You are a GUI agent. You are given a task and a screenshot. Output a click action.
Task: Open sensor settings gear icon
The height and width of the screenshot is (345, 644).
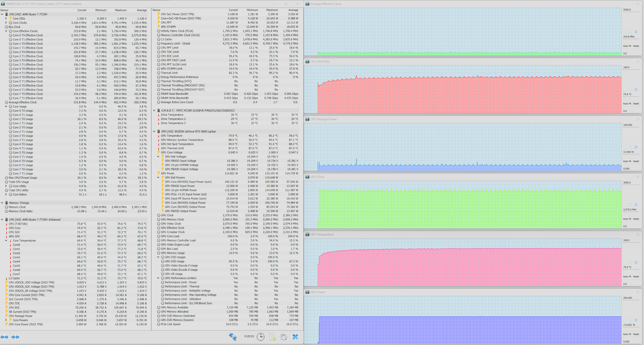coord(283,337)
